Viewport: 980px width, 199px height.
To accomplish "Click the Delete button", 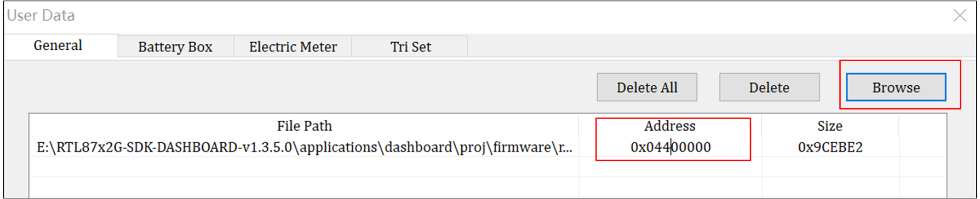I will coord(769,87).
